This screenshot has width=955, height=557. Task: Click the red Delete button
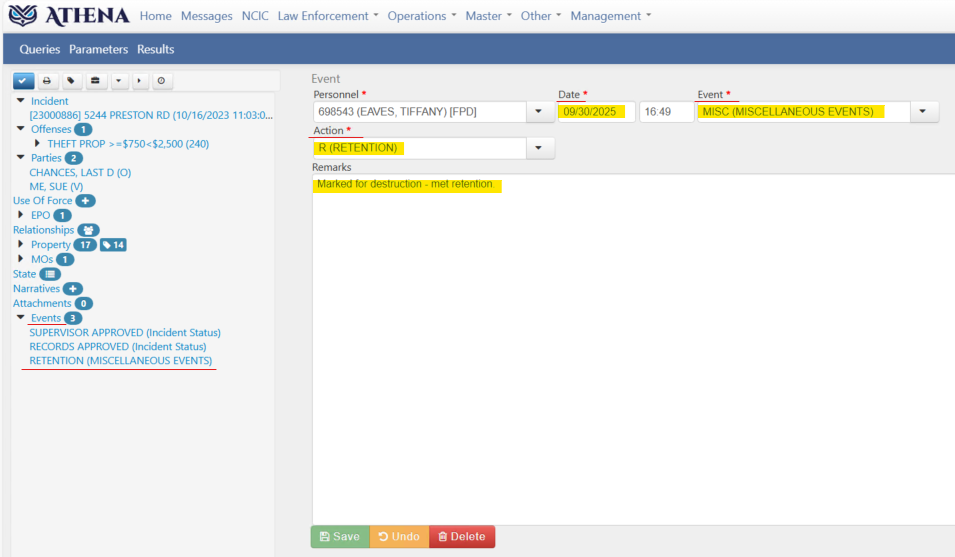coord(461,537)
